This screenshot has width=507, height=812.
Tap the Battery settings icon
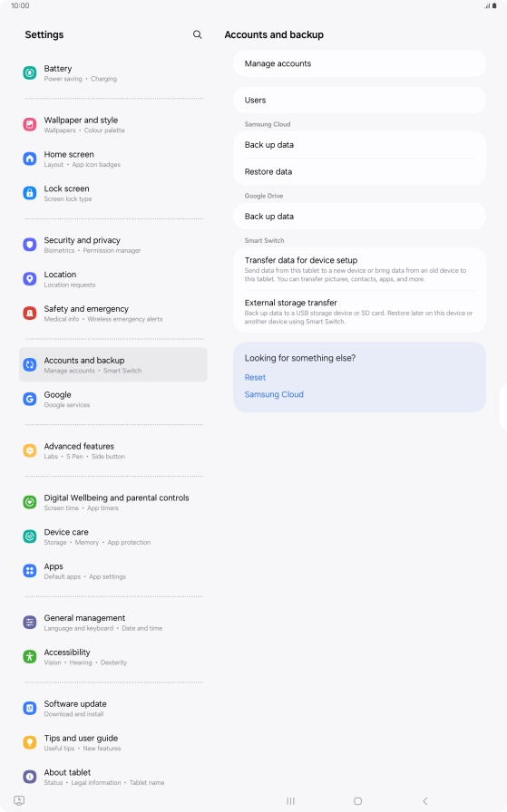pyautogui.click(x=30, y=73)
